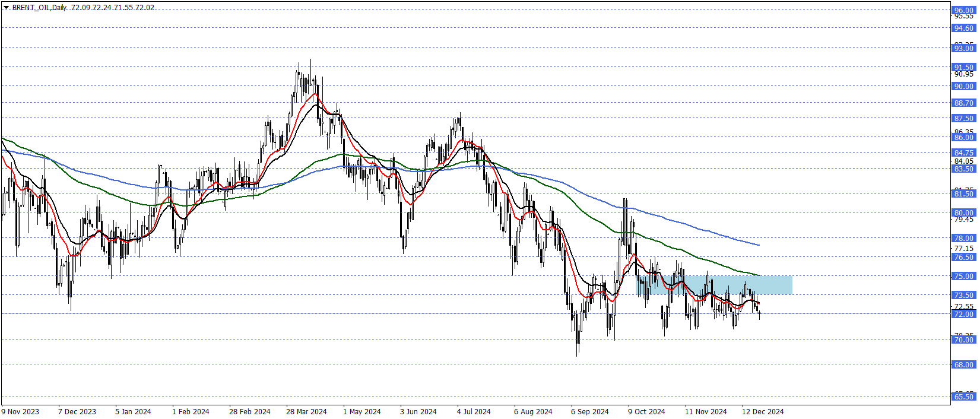Click the 65.50 price level label

tap(963, 396)
